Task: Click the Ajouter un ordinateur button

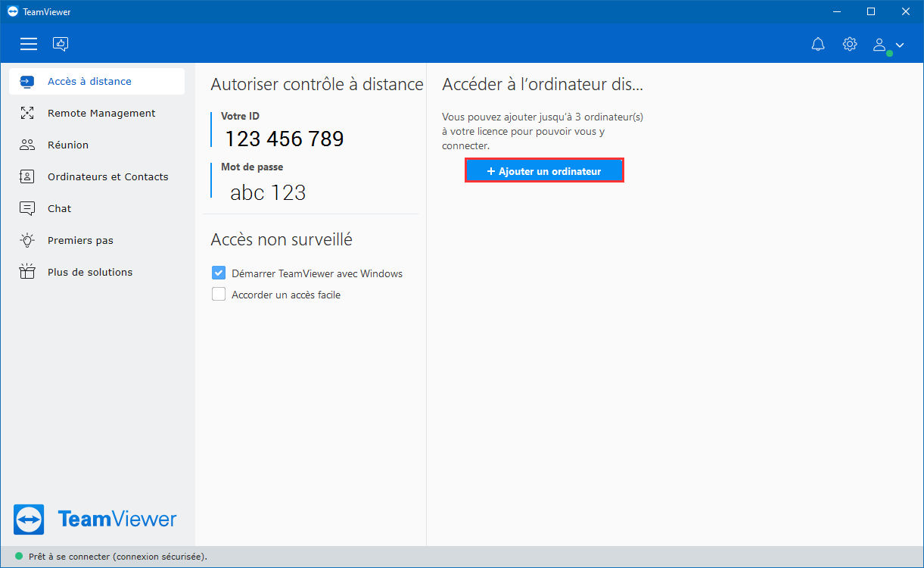Action: [x=544, y=171]
